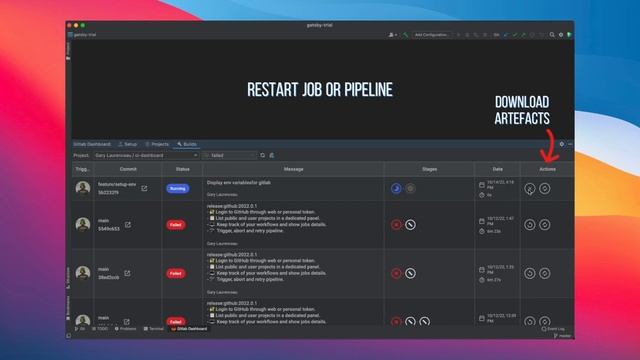This screenshot has height=360, width=640.
Task: Hide the Gitlab Dashboard tool window
Action: point(570,144)
